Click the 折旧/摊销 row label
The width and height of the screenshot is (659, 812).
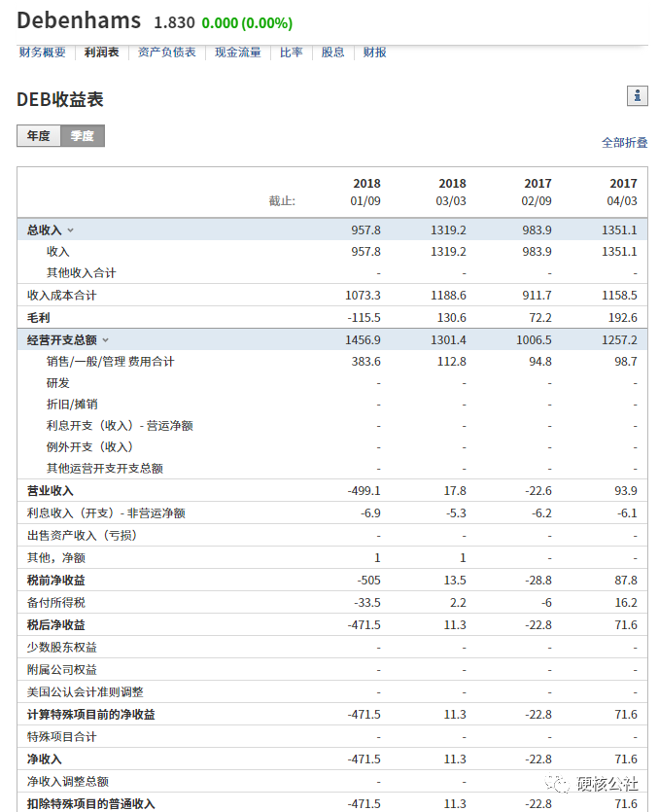72,405
